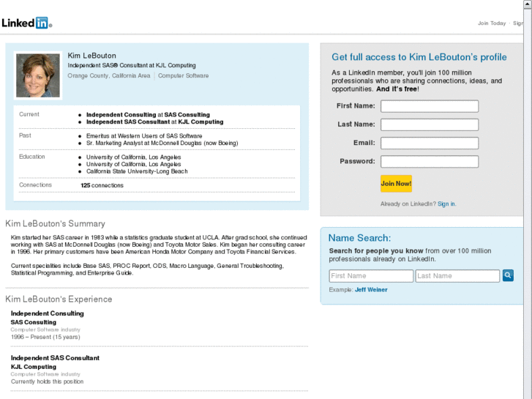Click the name search magnifier button

(x=508, y=275)
